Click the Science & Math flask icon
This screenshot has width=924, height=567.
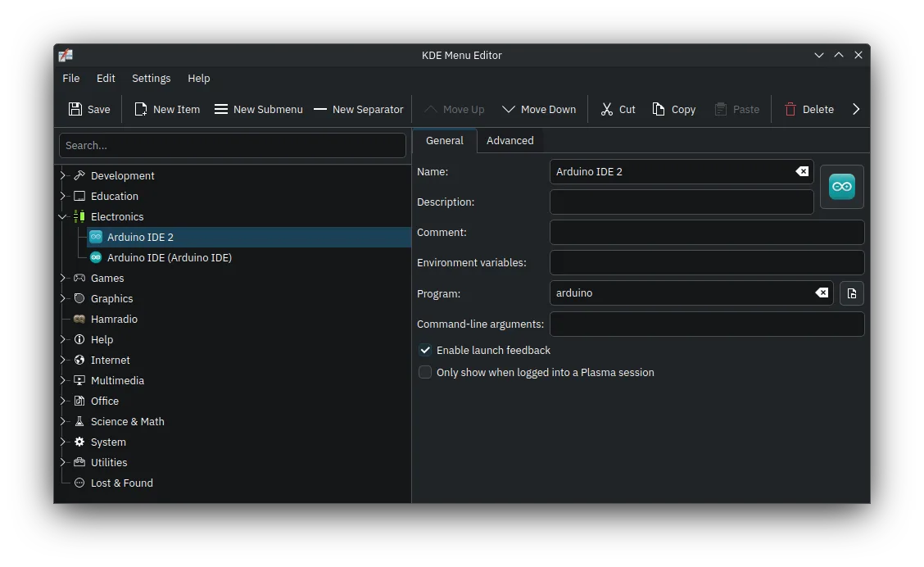pos(79,421)
